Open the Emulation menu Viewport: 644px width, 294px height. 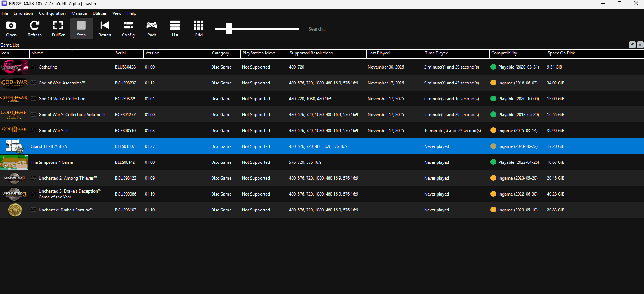pyautogui.click(x=23, y=13)
